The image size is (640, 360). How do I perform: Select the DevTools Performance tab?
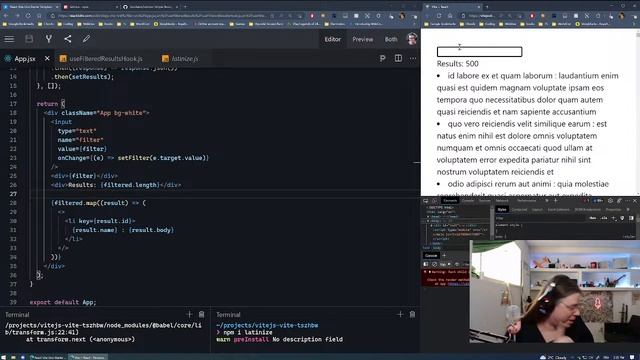[527, 201]
